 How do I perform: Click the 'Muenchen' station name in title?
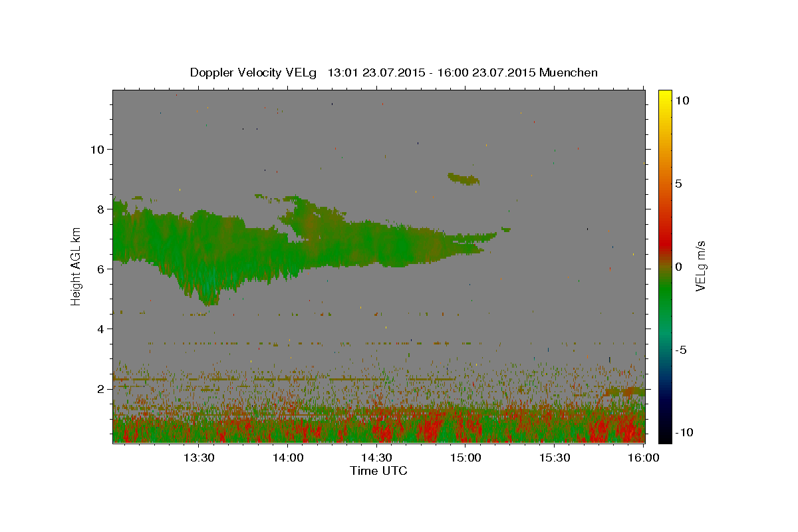click(569, 72)
